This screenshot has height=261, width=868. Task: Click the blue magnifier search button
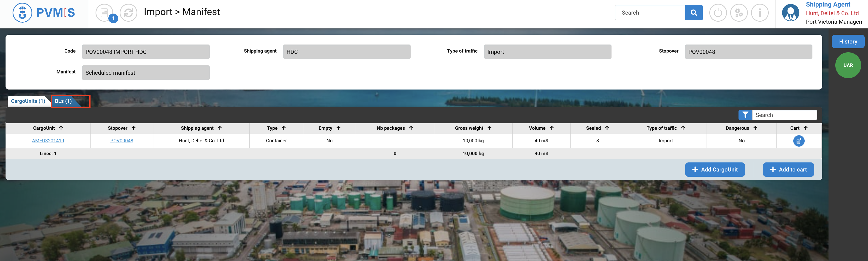693,13
